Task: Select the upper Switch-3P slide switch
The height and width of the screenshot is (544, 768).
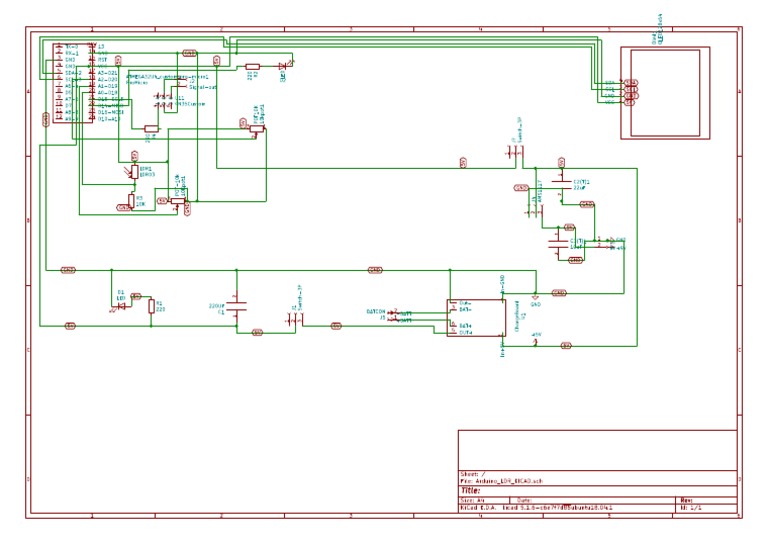Action: (514, 151)
